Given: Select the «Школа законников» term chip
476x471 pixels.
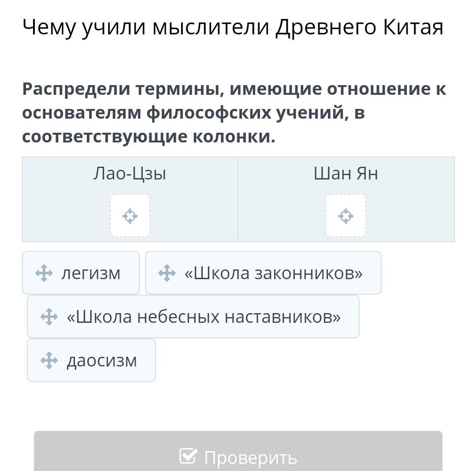Looking at the screenshot, I should [x=263, y=273].
